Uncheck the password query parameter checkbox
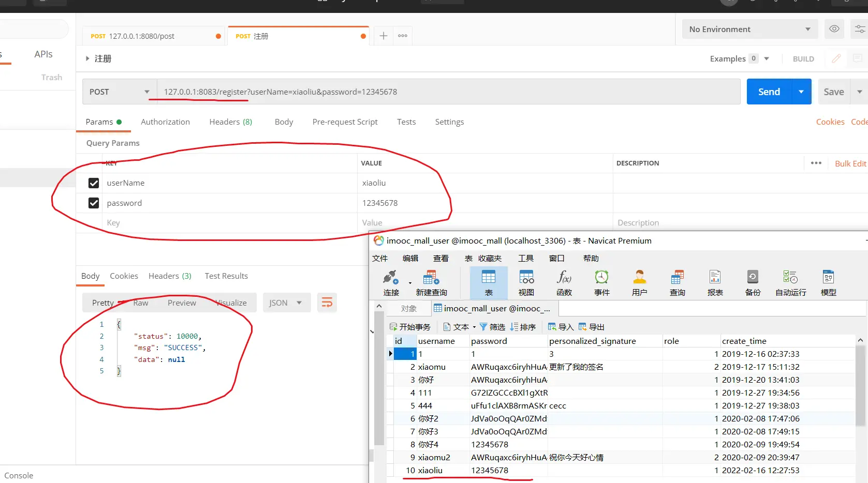 [x=94, y=203]
